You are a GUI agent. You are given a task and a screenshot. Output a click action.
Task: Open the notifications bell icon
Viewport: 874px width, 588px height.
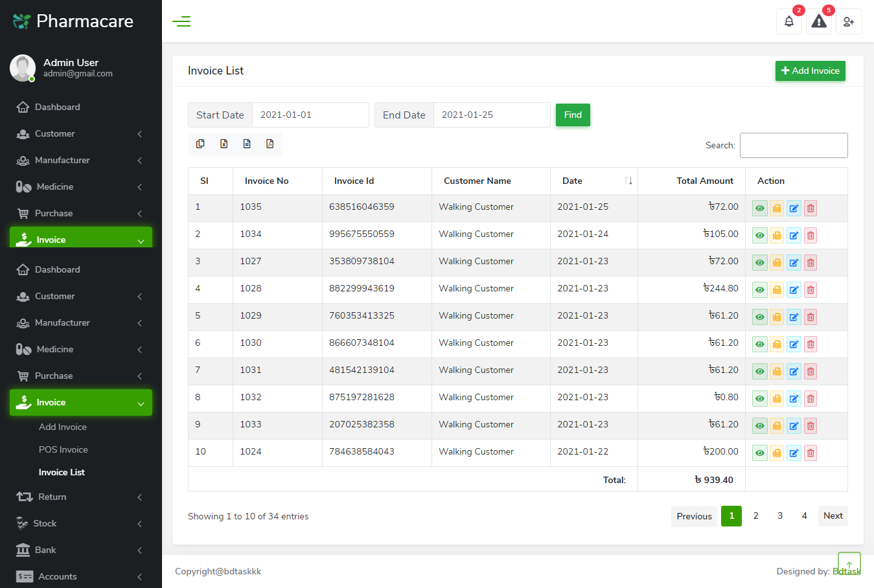(x=788, y=21)
